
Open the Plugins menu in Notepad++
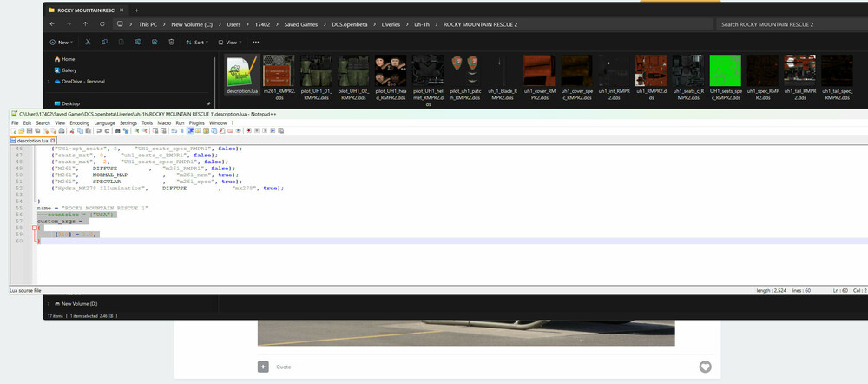[x=197, y=123]
